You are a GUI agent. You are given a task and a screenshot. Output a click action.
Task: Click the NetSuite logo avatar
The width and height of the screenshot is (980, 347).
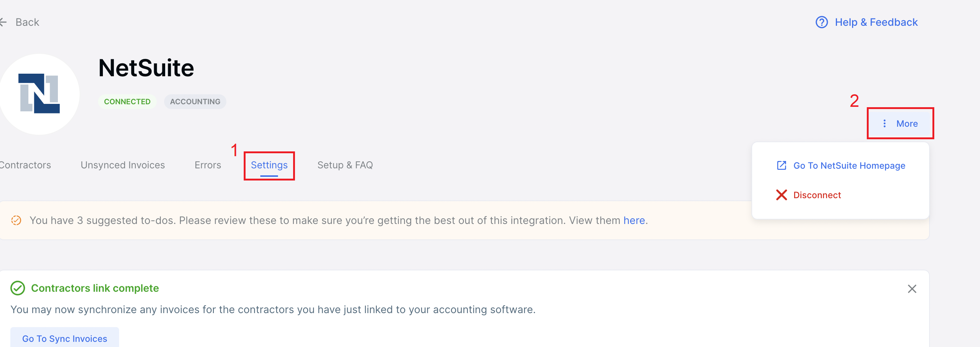click(x=39, y=93)
